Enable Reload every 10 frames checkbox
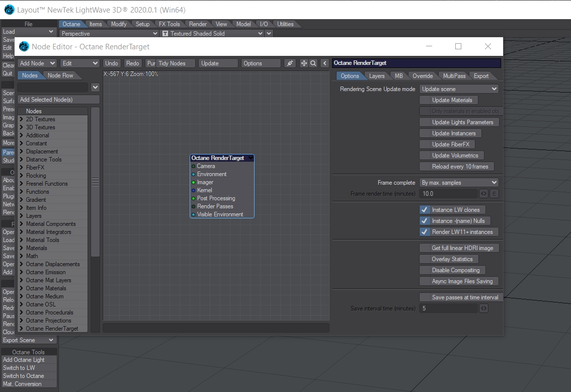 pyautogui.click(x=424, y=167)
